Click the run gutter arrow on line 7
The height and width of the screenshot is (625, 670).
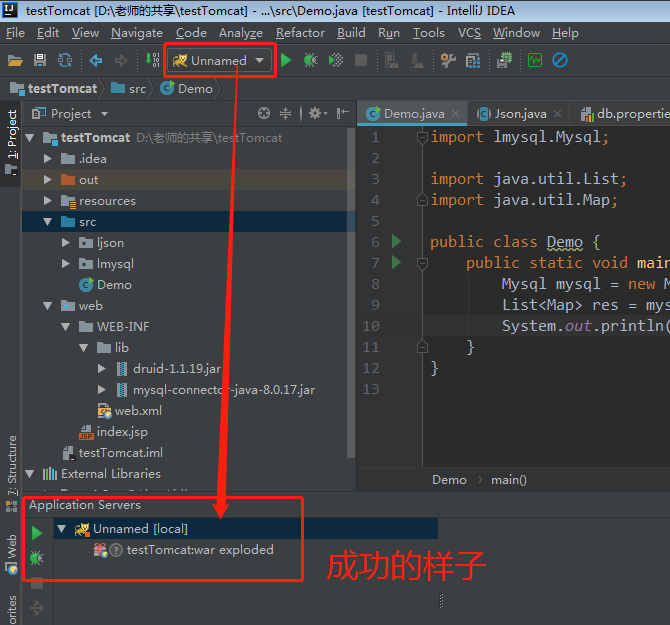coord(397,262)
